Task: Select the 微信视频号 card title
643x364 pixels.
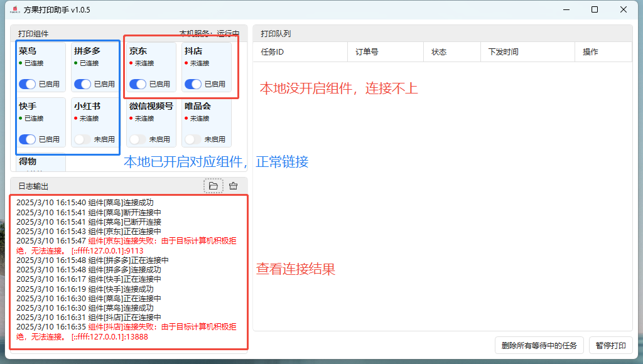Action: (x=151, y=106)
